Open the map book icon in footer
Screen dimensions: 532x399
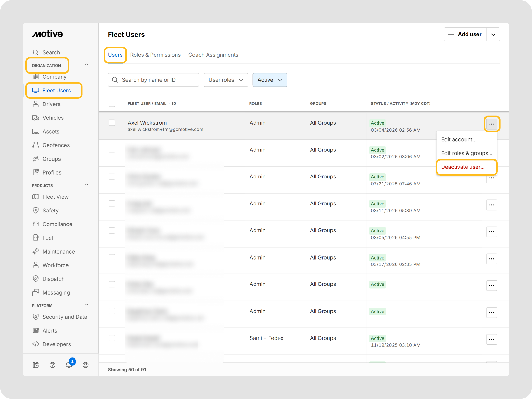point(36,365)
